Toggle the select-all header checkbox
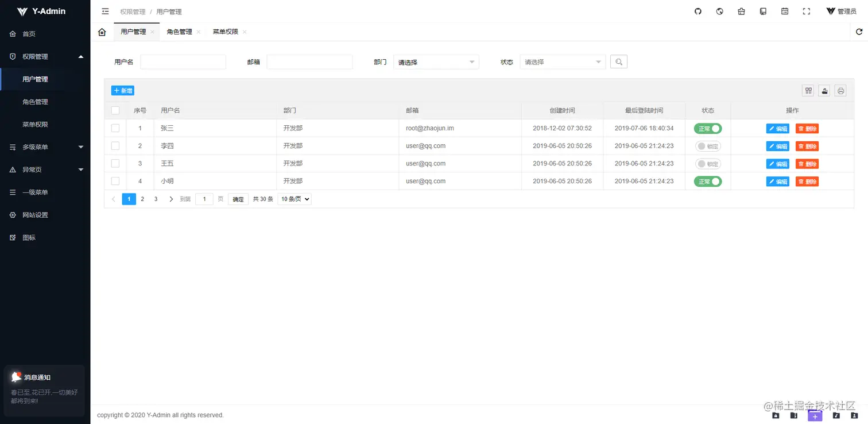 pos(115,110)
